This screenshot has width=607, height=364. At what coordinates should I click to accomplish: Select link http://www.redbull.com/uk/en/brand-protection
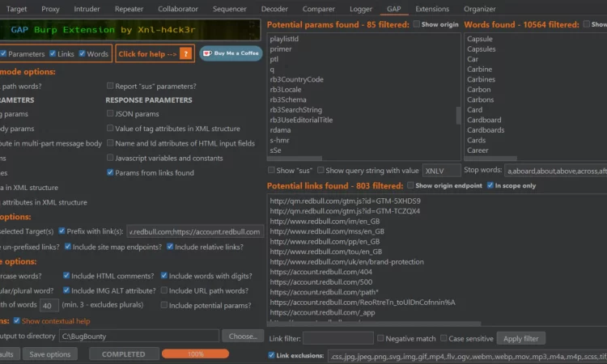click(x=346, y=261)
